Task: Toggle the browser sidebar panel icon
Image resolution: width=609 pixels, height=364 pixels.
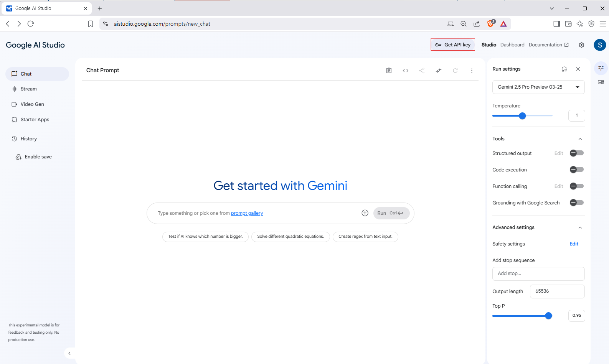Action: [x=556, y=24]
